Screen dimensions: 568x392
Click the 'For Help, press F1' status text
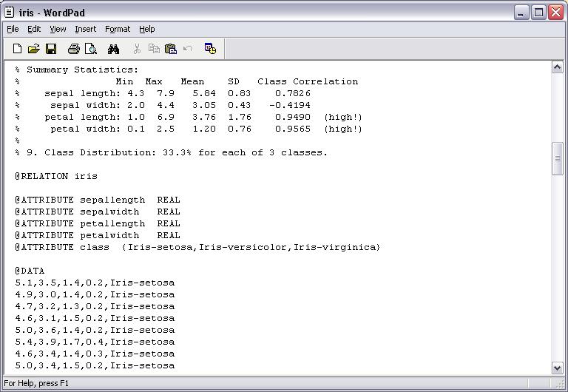[x=36, y=383]
